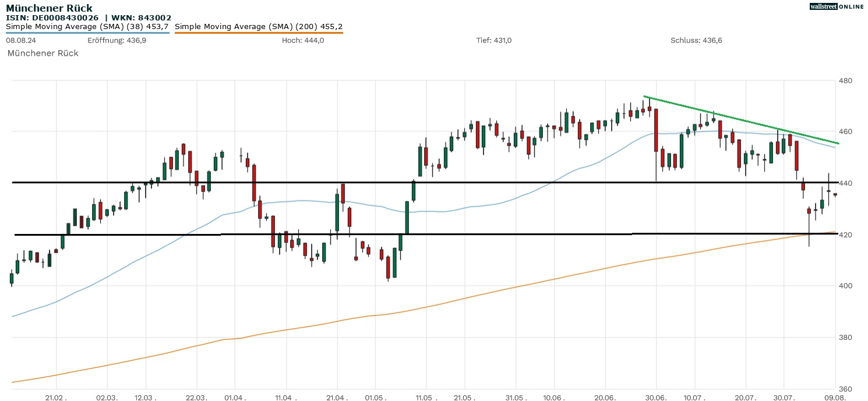868x401 pixels.
Task: Click the grey Münchener Rück series label
Action: [x=43, y=53]
